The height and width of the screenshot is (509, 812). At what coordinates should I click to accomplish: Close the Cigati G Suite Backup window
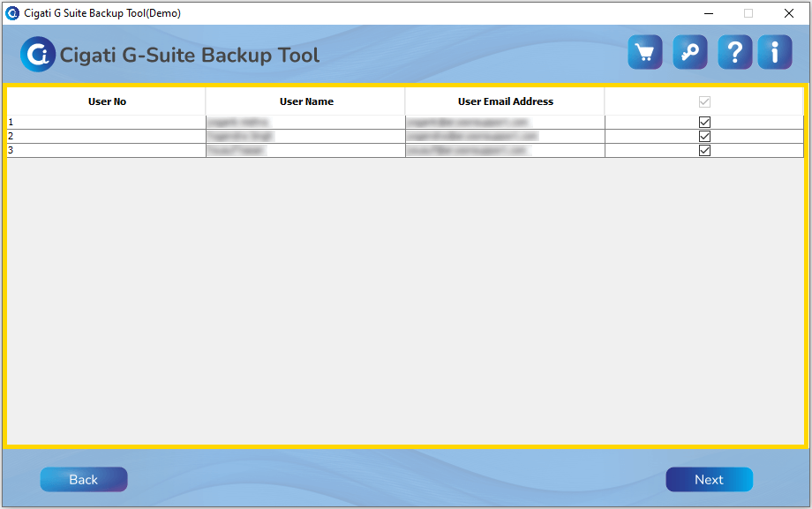(788, 13)
